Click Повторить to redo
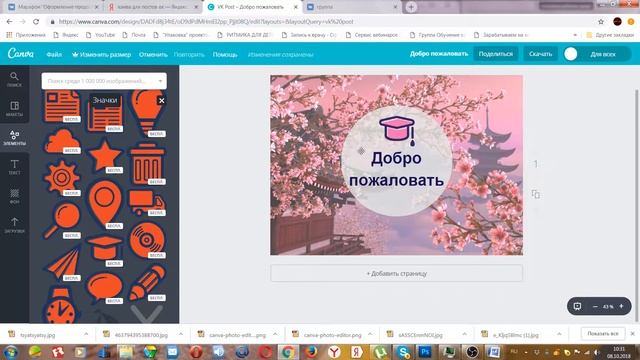 pos(189,54)
